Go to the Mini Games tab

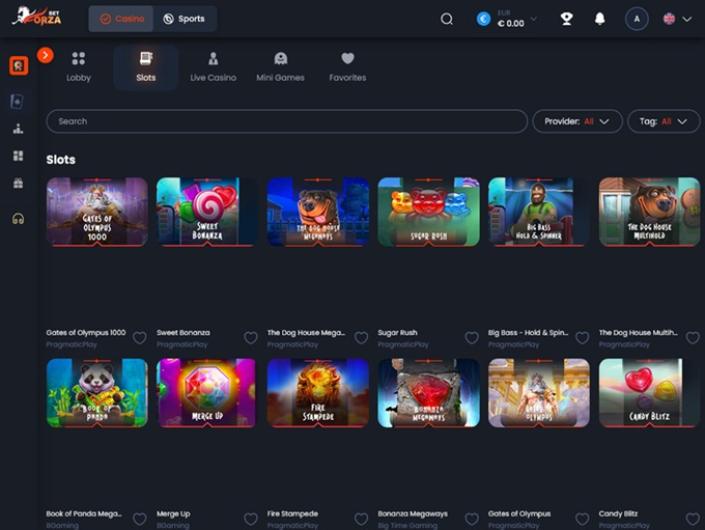[280, 67]
